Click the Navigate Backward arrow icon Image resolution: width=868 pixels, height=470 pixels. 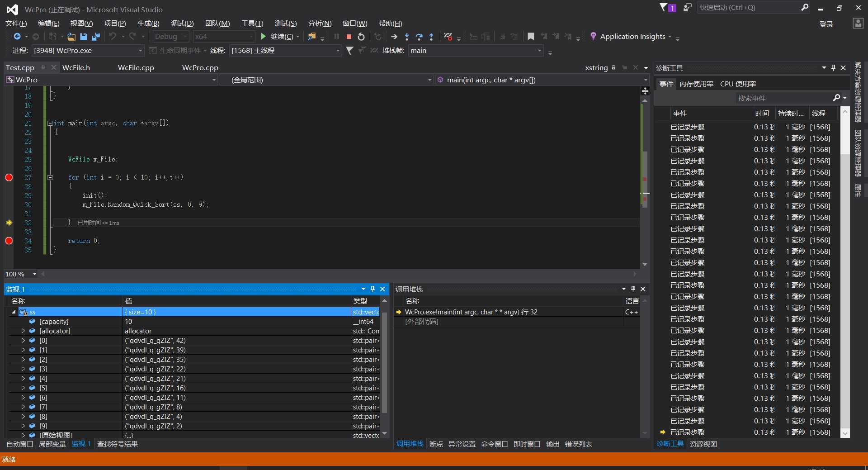point(17,37)
